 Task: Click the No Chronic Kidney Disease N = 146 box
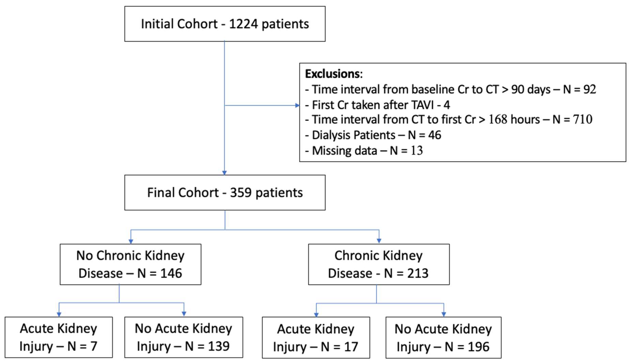tap(130, 264)
